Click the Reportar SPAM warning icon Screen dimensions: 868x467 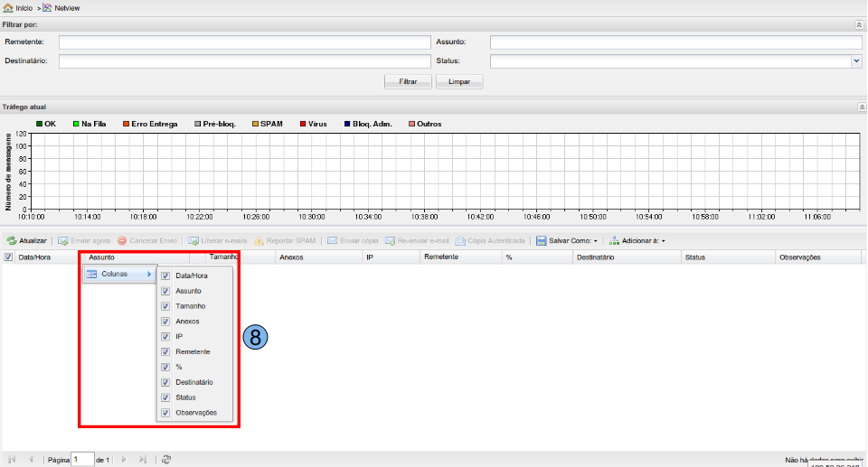pyautogui.click(x=259, y=241)
